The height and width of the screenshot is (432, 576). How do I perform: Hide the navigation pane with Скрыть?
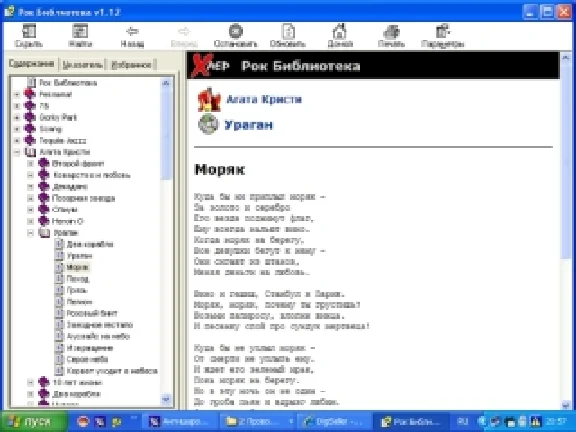pyautogui.click(x=29, y=36)
